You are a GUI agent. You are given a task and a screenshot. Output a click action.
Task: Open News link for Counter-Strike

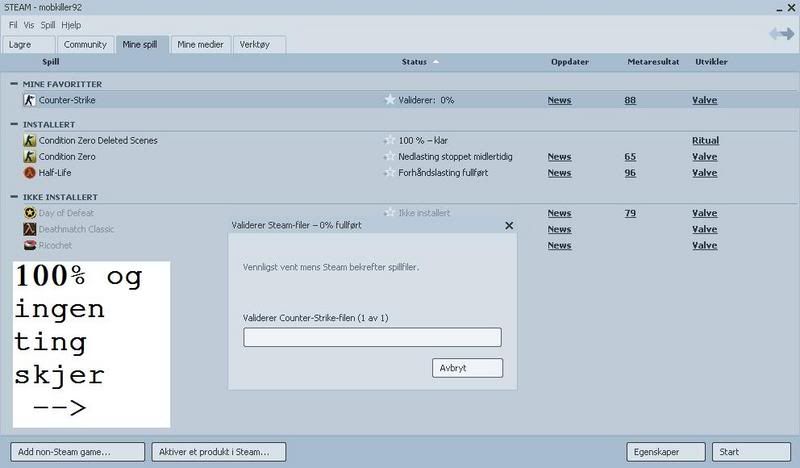559,100
